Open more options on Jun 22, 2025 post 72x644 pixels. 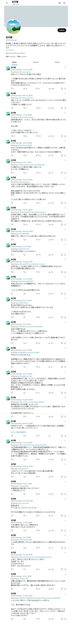65,68
